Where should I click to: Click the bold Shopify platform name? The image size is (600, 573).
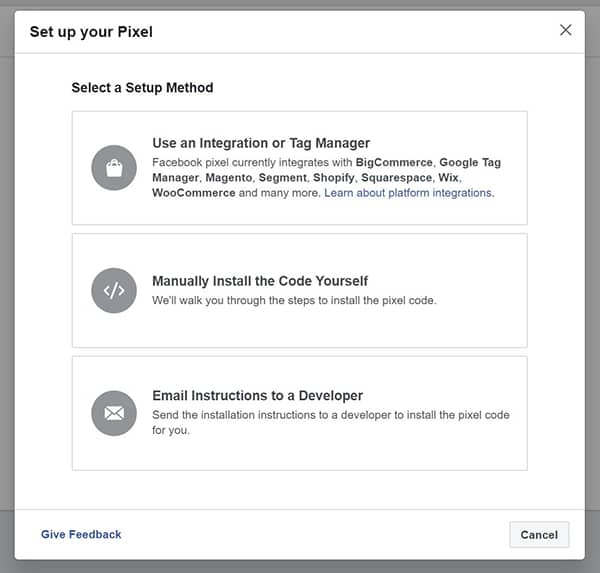point(334,178)
